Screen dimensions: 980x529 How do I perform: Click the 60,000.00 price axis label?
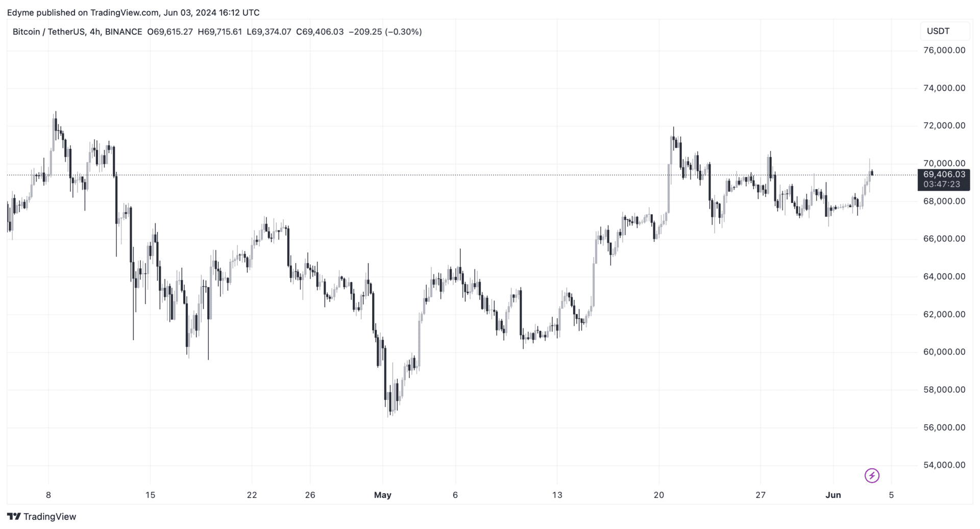(x=944, y=352)
